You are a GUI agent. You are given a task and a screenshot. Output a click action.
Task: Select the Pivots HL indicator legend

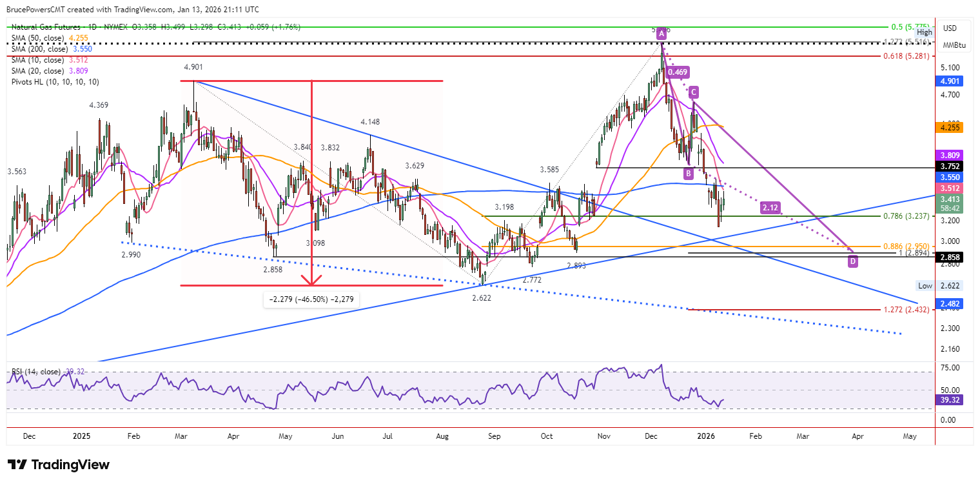point(55,82)
